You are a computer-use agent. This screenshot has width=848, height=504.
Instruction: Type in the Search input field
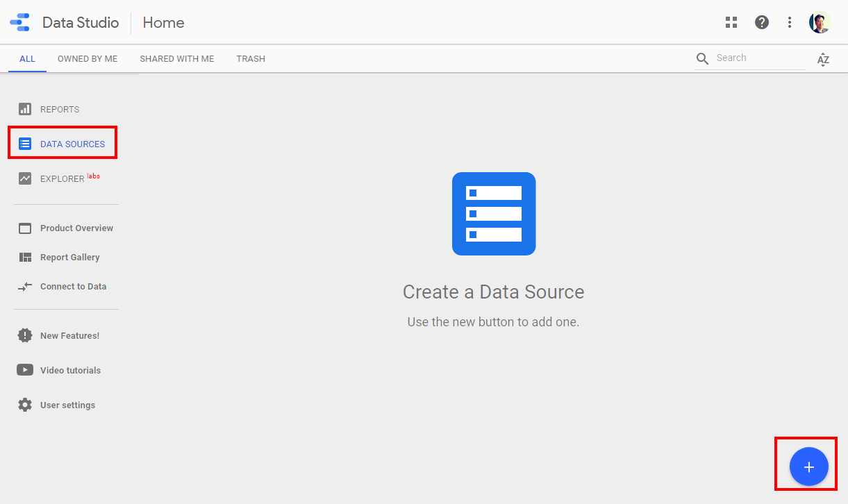click(758, 58)
